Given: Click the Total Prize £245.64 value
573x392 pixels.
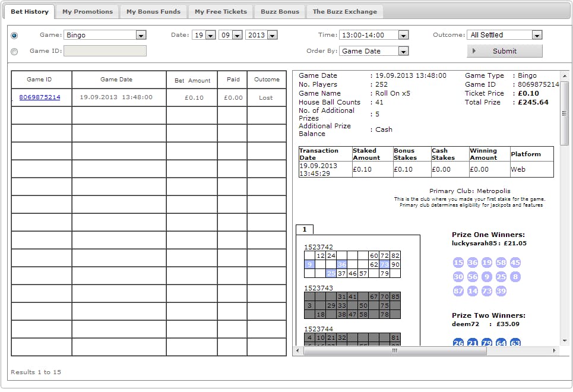Looking at the screenshot, I should 533,102.
